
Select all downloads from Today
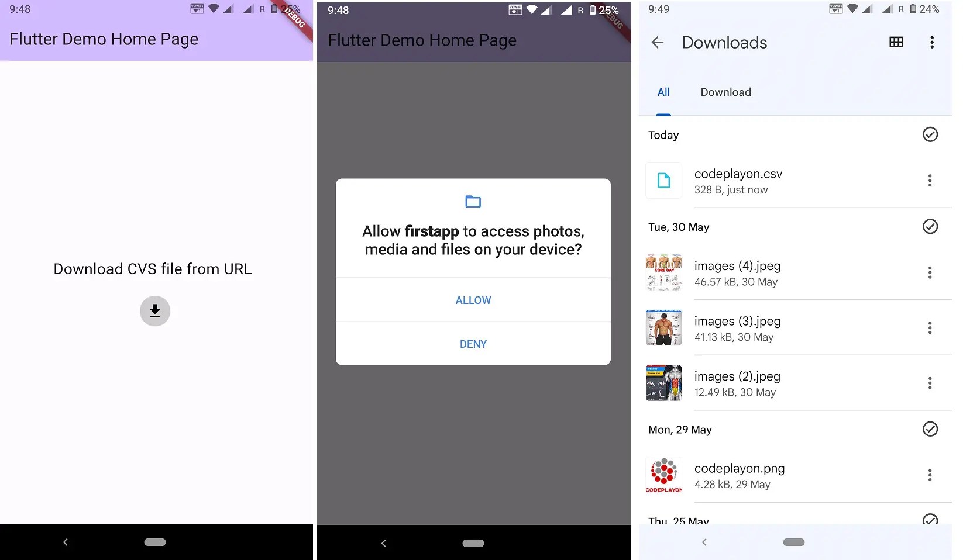(x=930, y=134)
